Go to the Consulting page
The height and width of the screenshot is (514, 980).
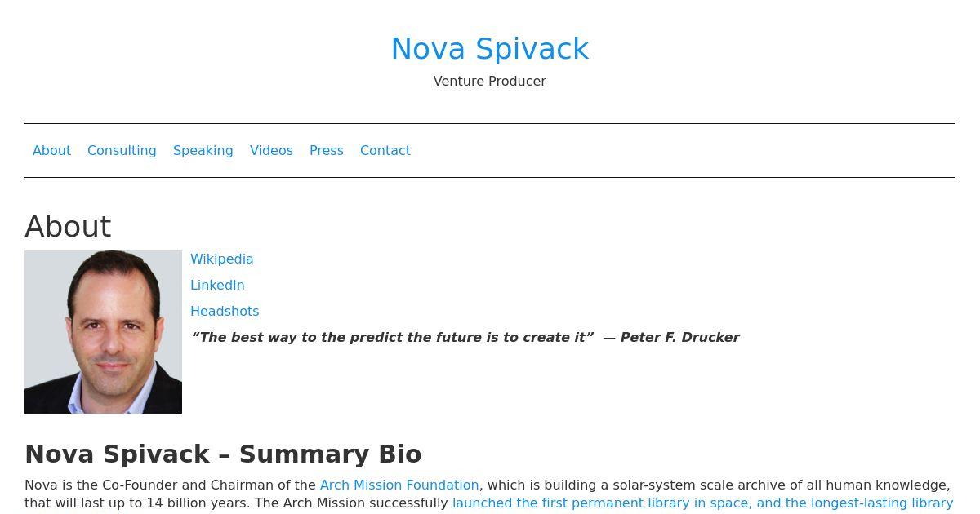click(122, 150)
